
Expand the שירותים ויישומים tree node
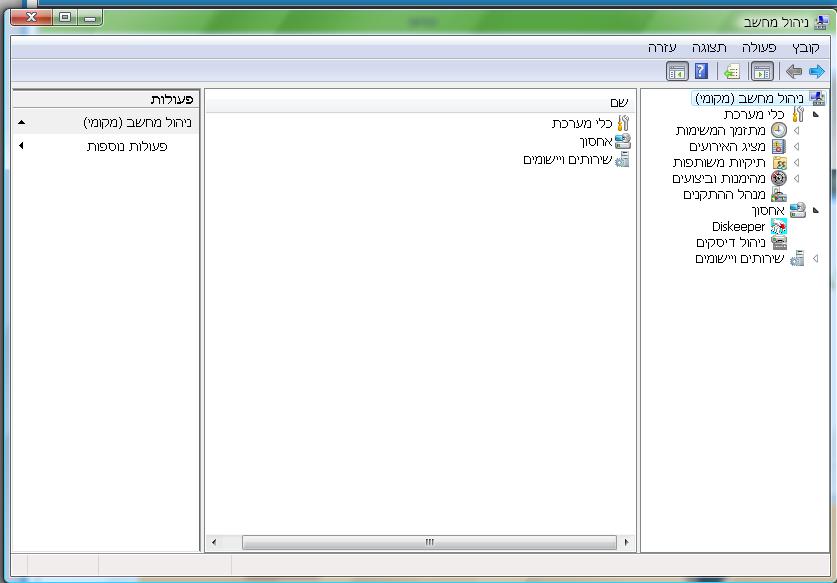pyautogui.click(x=816, y=258)
